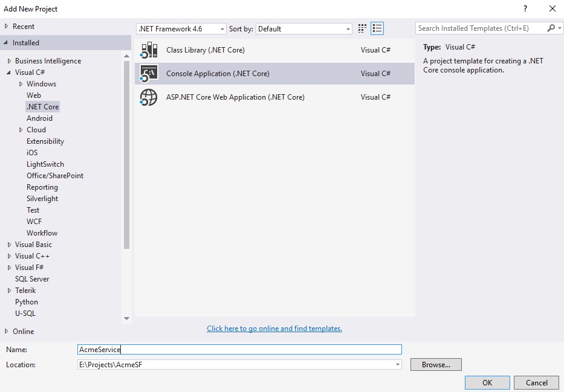The width and height of the screenshot is (564, 392).
Task: Collapse the Installed section
Action: [x=6, y=43]
